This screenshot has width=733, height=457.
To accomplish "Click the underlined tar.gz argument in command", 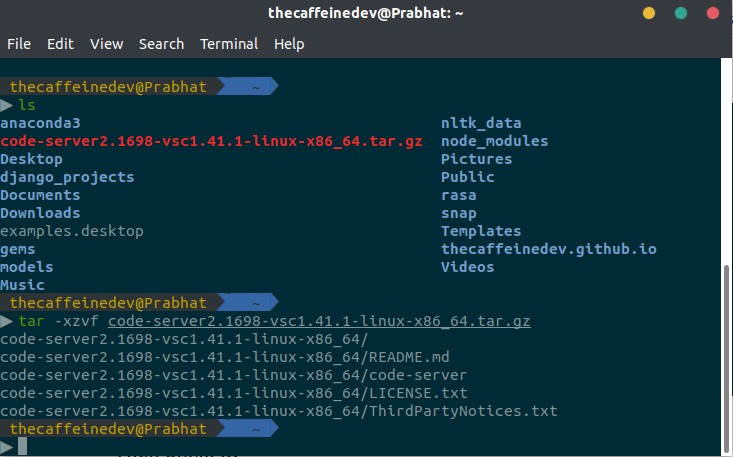I will click(x=319, y=321).
